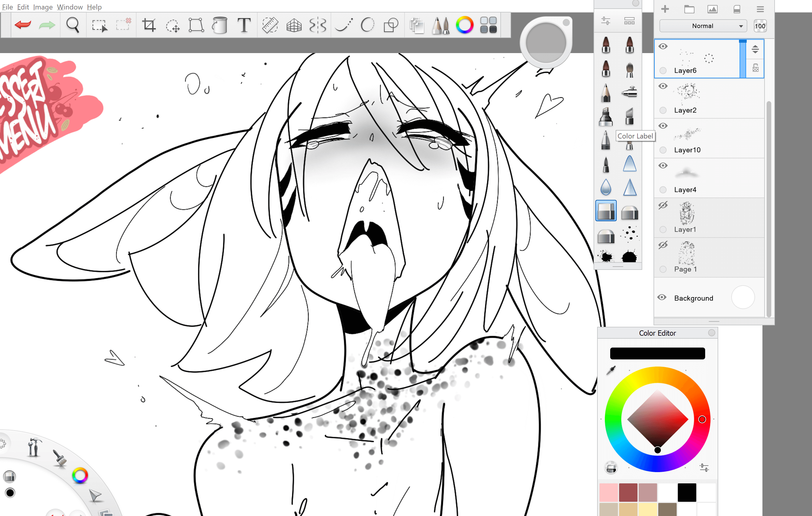Hide Layer2 with its eye icon

click(663, 86)
